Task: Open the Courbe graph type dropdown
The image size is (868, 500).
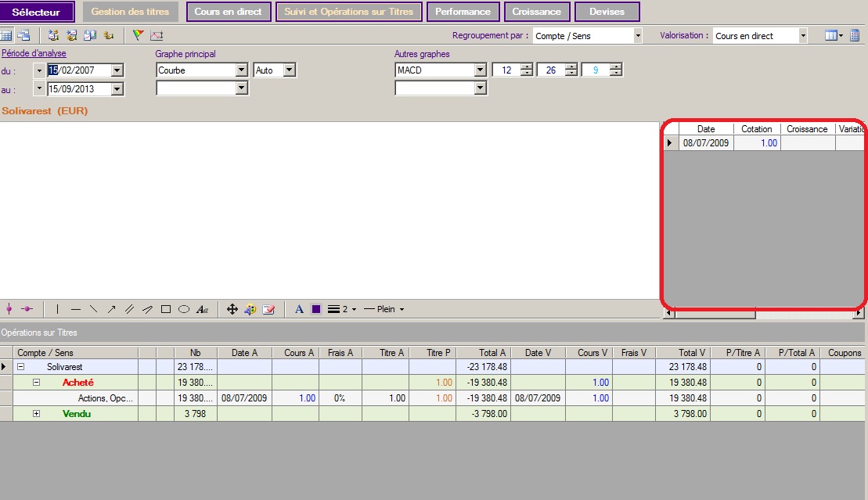Action: click(242, 70)
